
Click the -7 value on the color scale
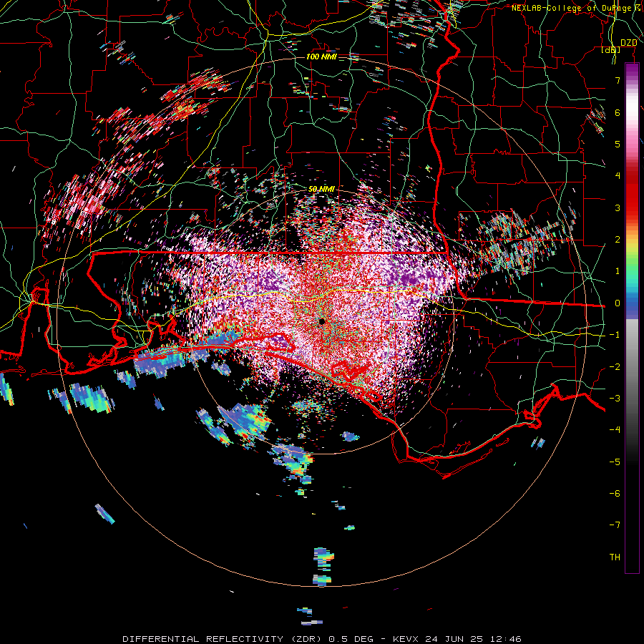[x=615, y=525]
